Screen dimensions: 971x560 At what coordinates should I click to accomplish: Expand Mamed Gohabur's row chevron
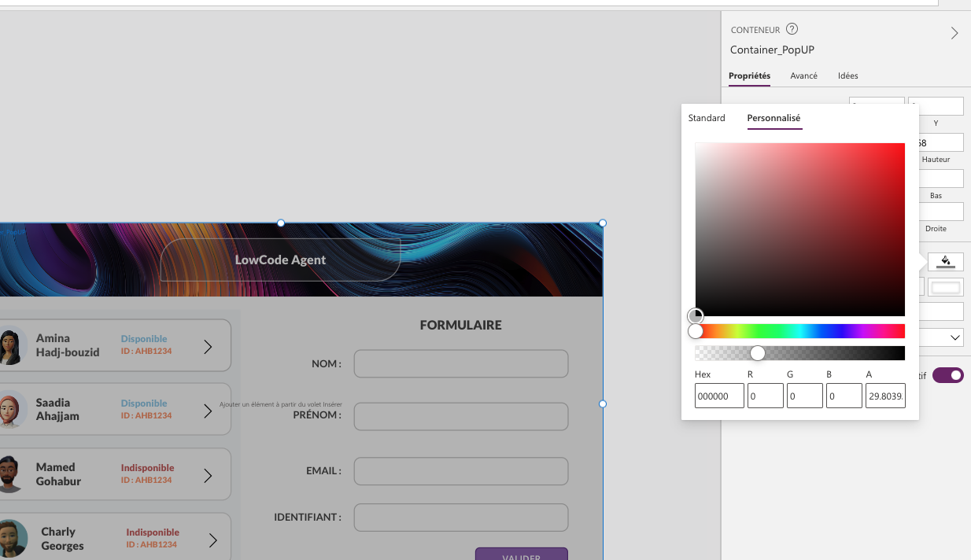[208, 476]
